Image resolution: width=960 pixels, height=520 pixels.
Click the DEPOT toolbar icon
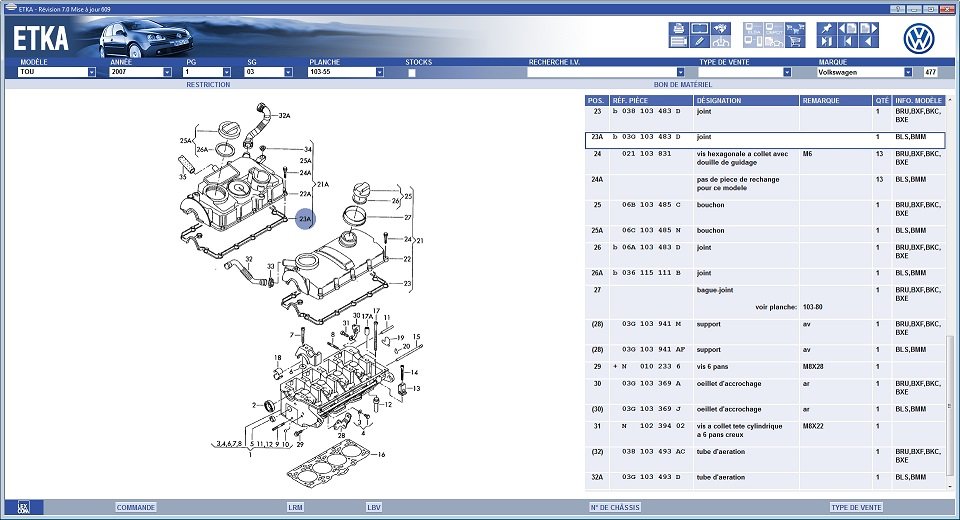[x=774, y=29]
